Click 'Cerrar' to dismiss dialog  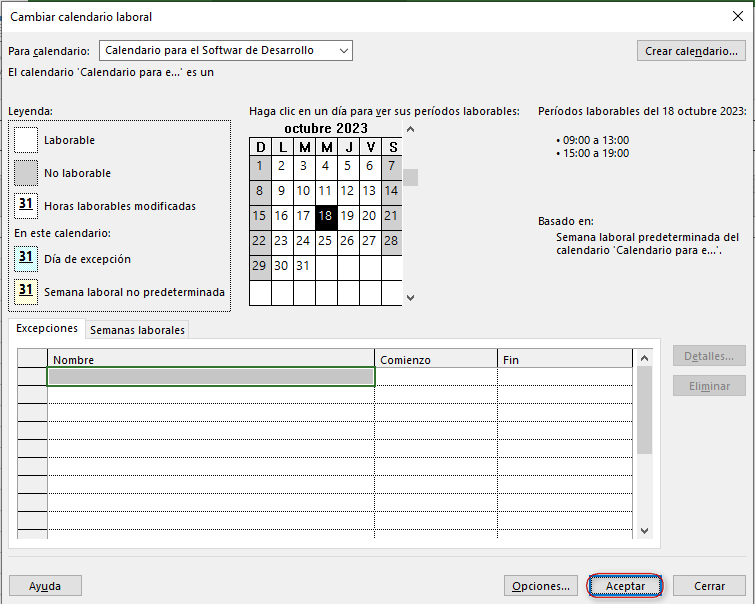[709, 586]
